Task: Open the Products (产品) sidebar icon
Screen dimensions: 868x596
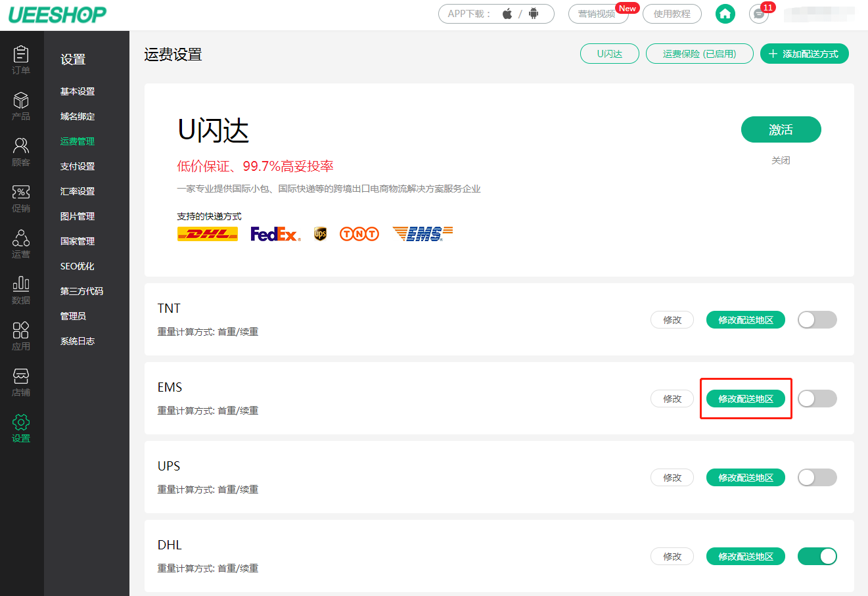Action: click(21, 106)
